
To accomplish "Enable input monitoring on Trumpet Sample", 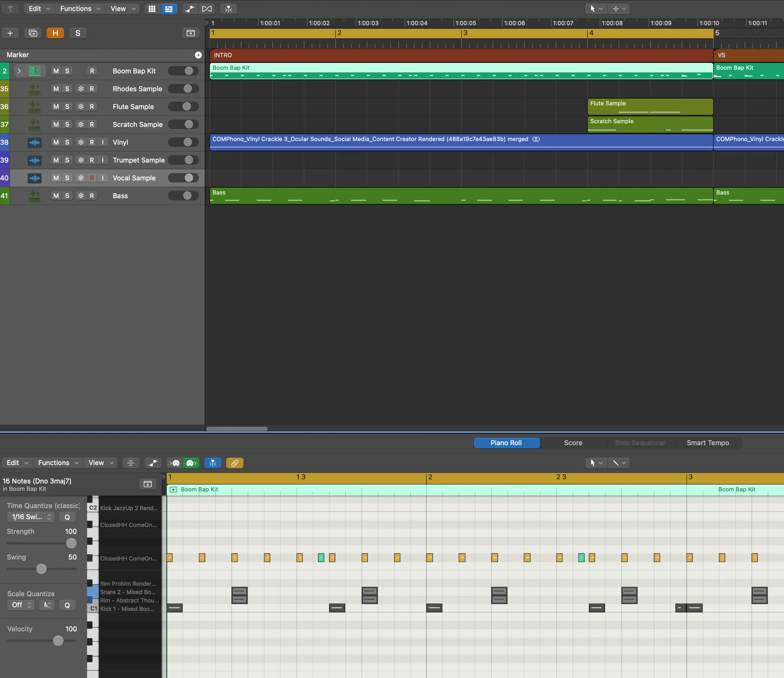I will click(x=103, y=160).
